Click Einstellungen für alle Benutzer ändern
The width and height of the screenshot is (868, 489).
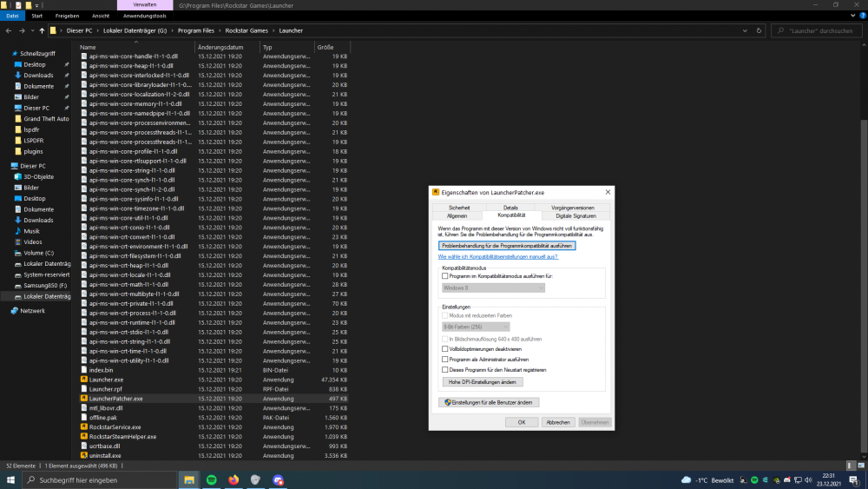tap(488, 403)
